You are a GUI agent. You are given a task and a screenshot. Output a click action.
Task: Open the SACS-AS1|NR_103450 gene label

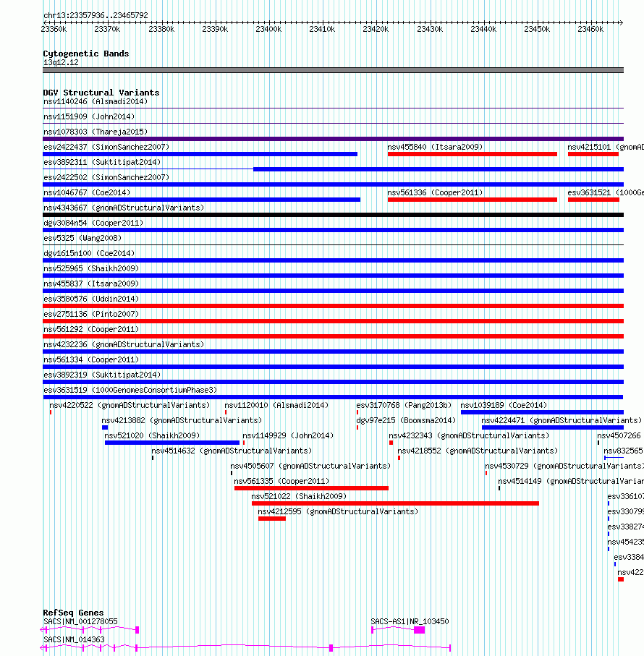coord(410,622)
